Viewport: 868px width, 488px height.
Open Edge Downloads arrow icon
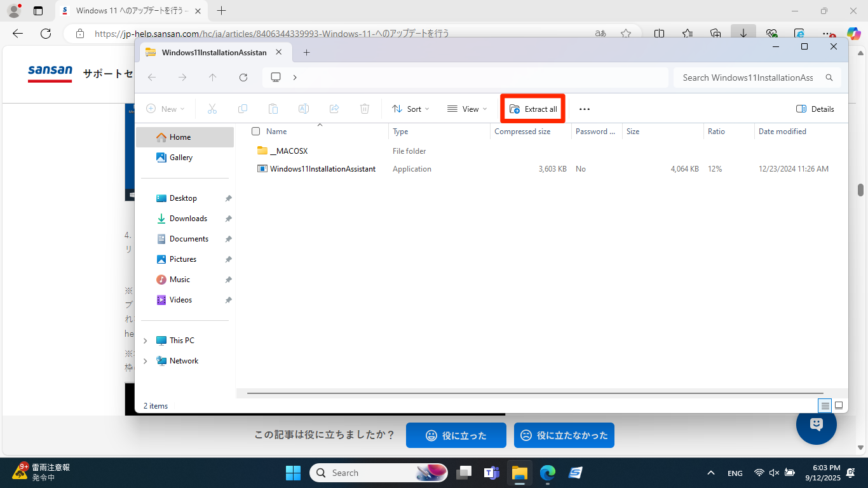[743, 34]
